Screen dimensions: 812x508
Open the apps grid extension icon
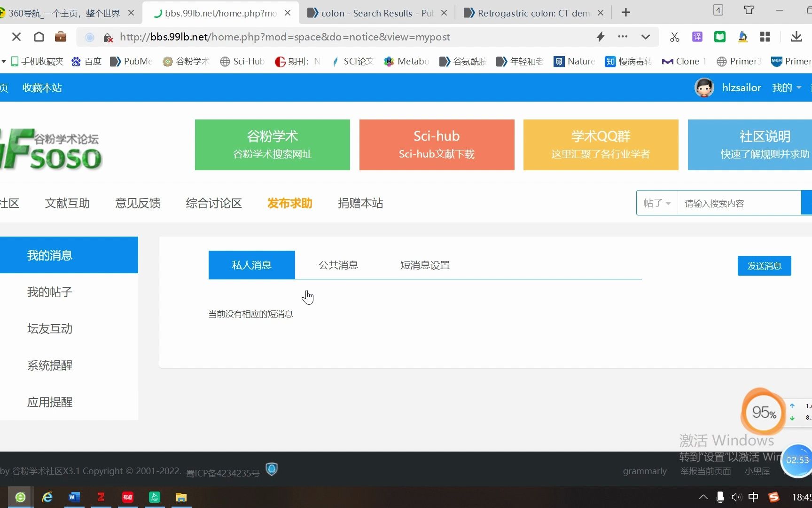click(765, 37)
